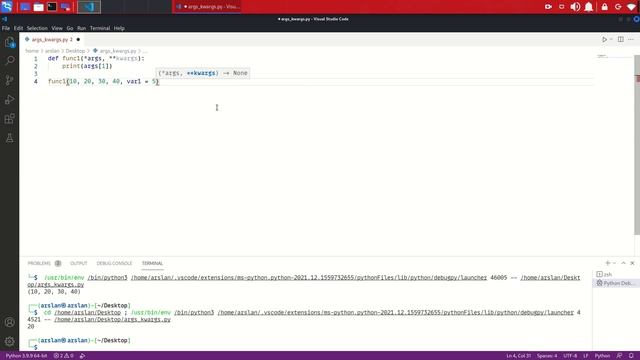
Task: Click 'Desktop' in the breadcrumb path
Action: click(75, 51)
